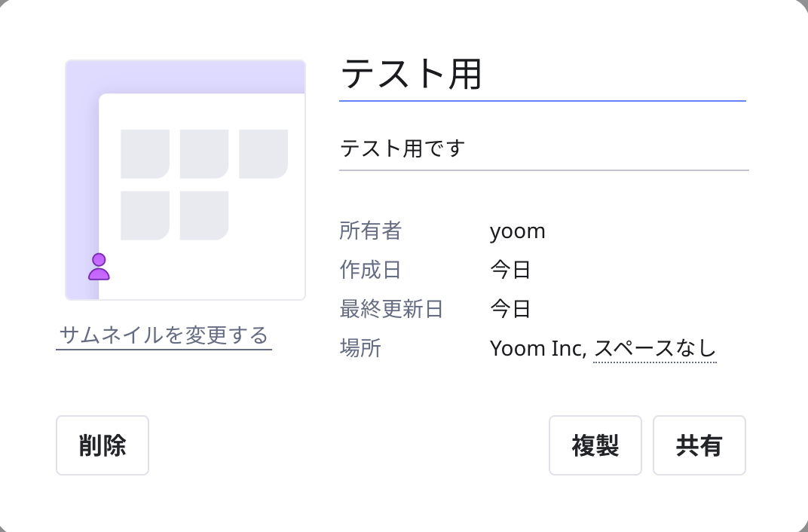Click the 場所 label
808x532 pixels.
click(360, 348)
